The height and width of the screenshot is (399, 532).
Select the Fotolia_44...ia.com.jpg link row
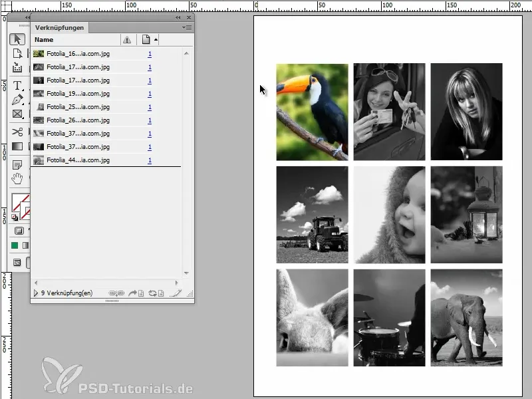pyautogui.click(x=106, y=160)
